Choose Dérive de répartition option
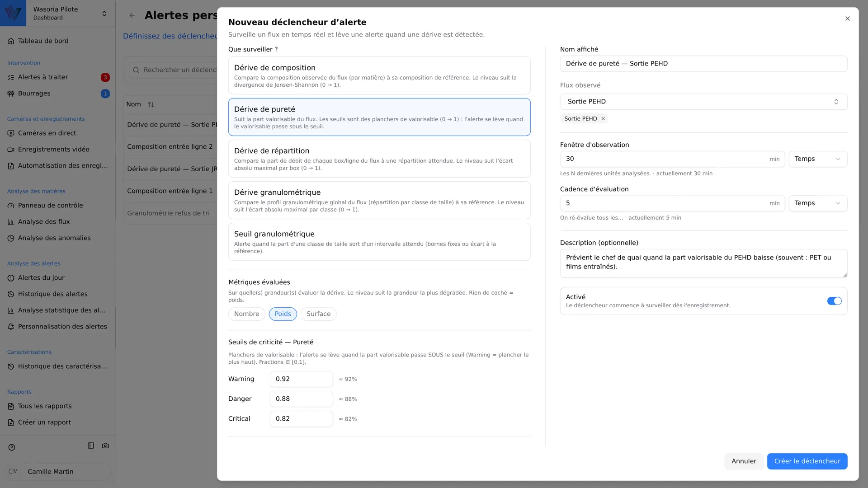868x488 pixels. [379, 159]
